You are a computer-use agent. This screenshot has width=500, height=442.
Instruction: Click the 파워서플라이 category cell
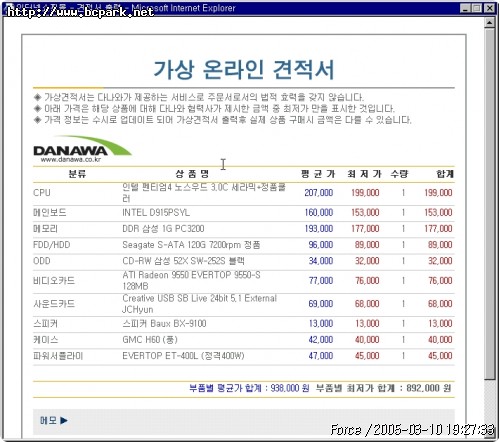click(58, 356)
